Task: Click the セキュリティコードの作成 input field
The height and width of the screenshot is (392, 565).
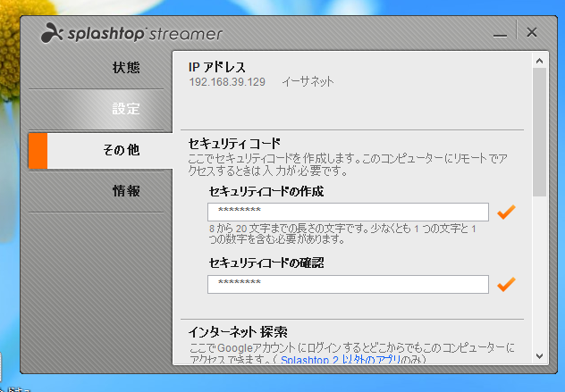Action: pos(348,212)
